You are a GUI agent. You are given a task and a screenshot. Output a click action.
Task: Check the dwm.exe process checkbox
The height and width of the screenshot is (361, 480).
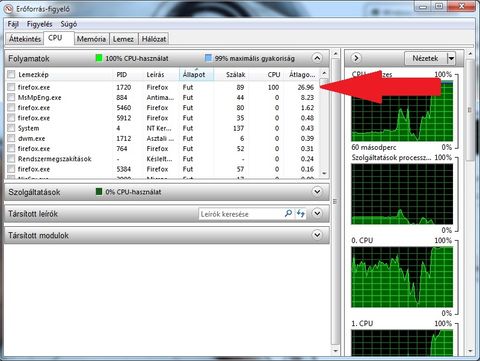coord(11,138)
